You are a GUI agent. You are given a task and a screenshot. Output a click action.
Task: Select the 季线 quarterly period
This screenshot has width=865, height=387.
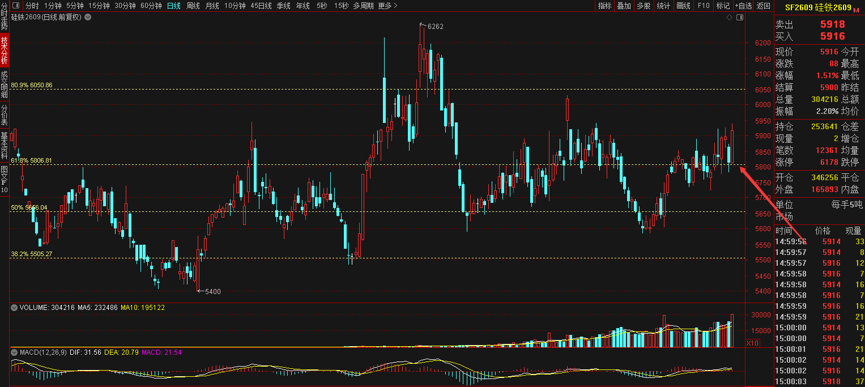284,6
